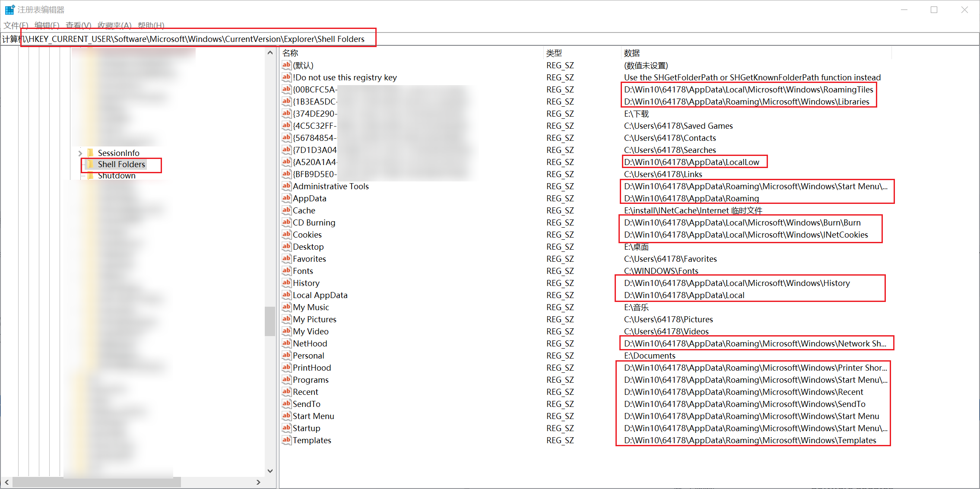This screenshot has height=489, width=980.
Task: Open the 文件(F) menu
Action: pyautogui.click(x=16, y=25)
